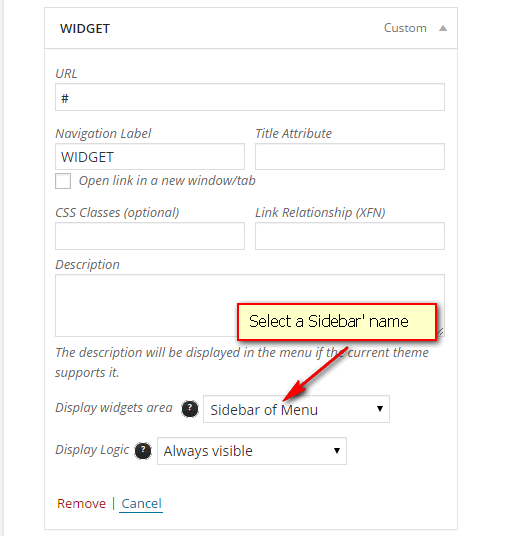Click the 'Custom' item type label
The height and width of the screenshot is (536, 511).
[x=405, y=28]
